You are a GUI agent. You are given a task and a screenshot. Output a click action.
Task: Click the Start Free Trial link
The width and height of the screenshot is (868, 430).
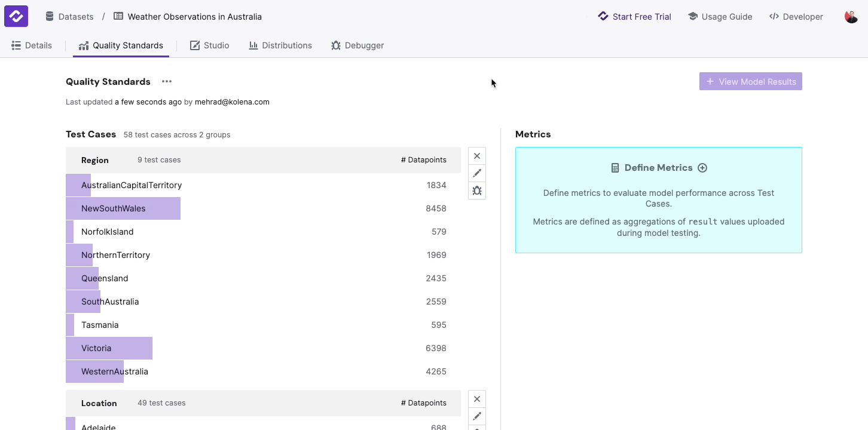point(635,17)
